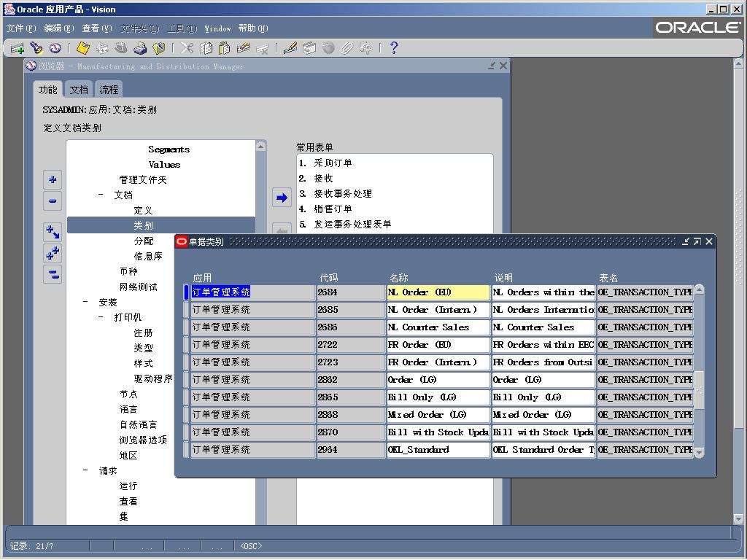
Task: Switch to the 功能 tab
Action: [47, 90]
